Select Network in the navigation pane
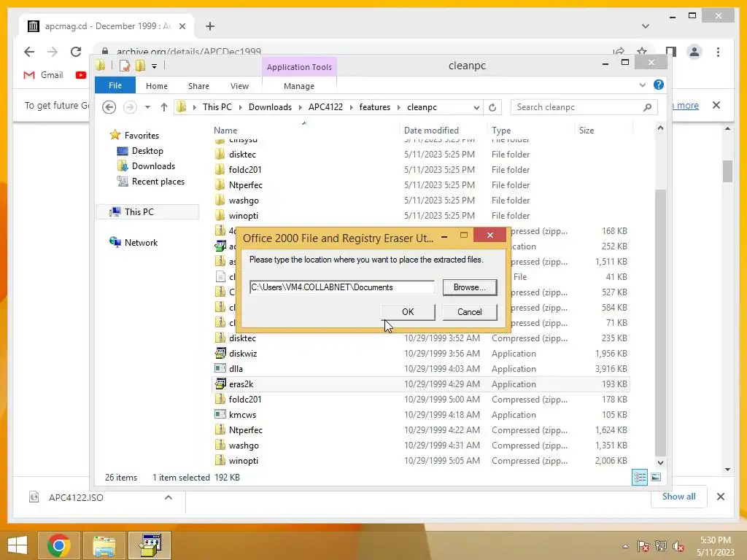Image resolution: width=747 pixels, height=560 pixels. [141, 242]
